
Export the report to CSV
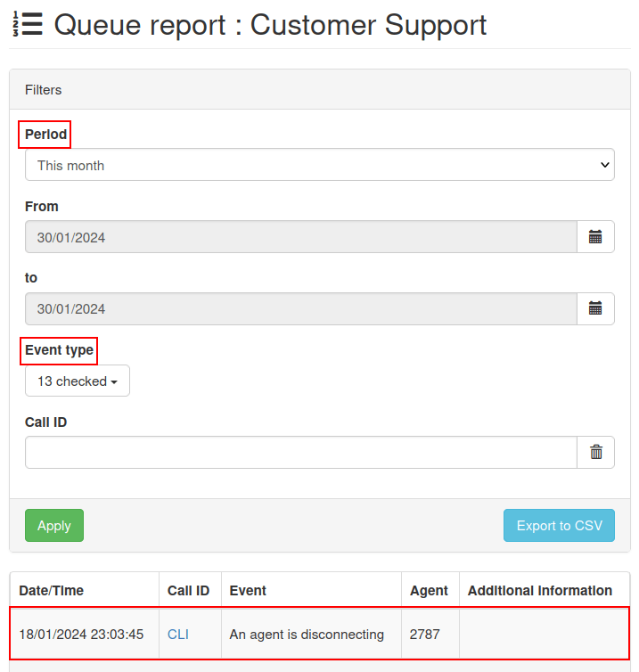point(559,526)
